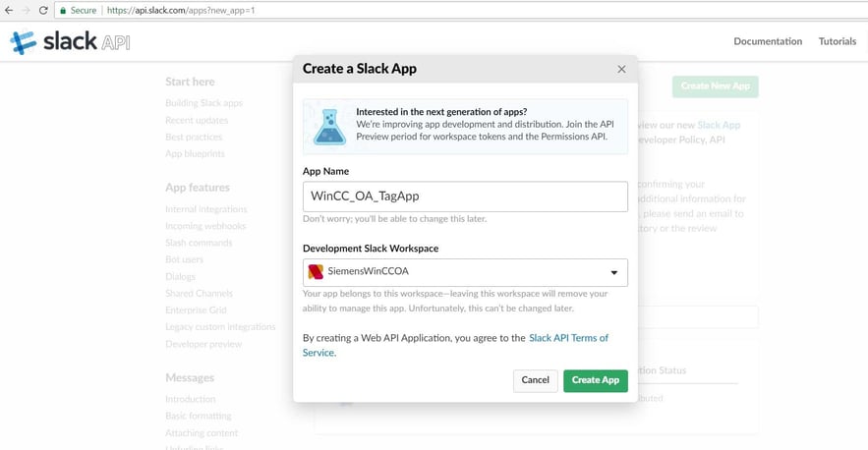868x450 pixels.
Task: Open Introduction under Messages in the sidebar
Action: 191,399
